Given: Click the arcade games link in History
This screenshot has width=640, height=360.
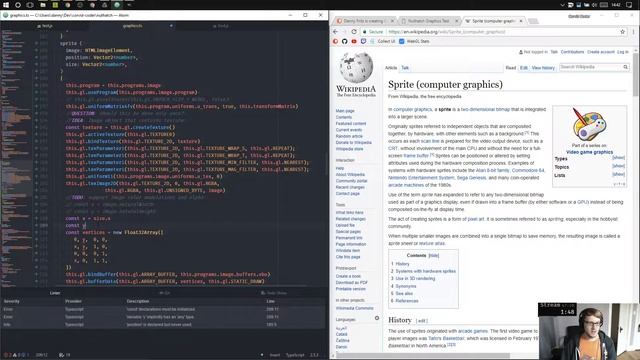Looking at the screenshot, I should click(x=473, y=331).
